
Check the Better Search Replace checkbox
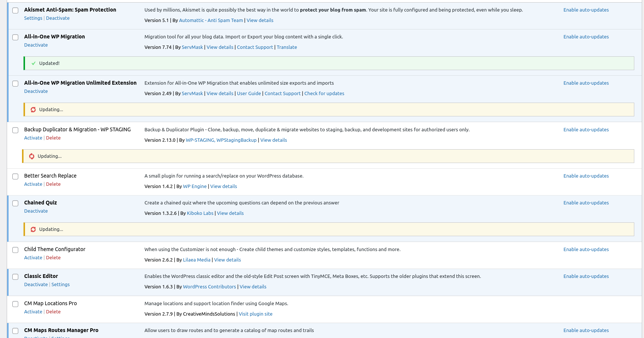point(15,176)
